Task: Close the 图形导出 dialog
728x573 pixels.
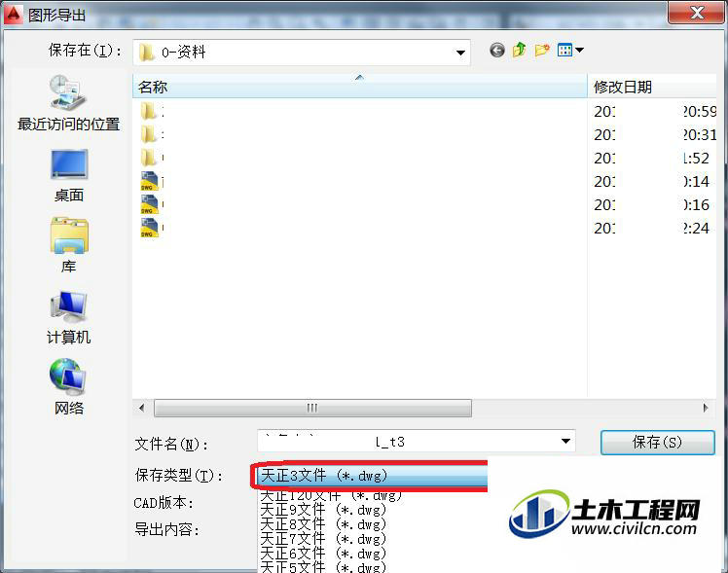Action: coord(696,12)
